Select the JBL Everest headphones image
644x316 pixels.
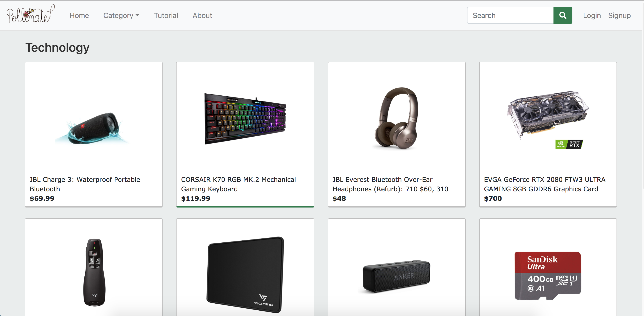(396, 118)
